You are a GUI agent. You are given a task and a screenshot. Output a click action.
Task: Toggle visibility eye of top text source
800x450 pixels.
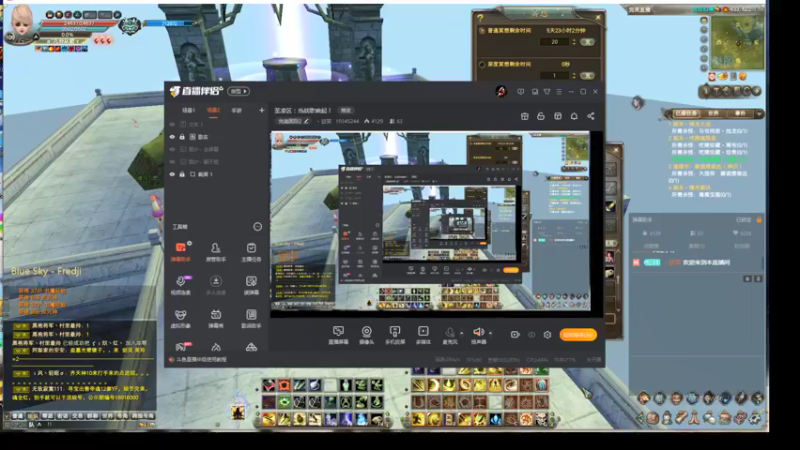[172, 124]
